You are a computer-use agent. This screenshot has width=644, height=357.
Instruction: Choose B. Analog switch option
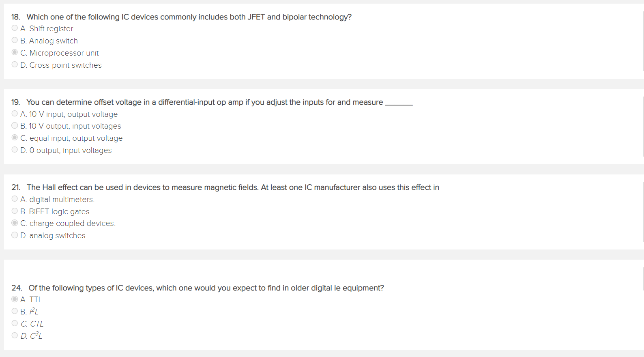coord(15,40)
